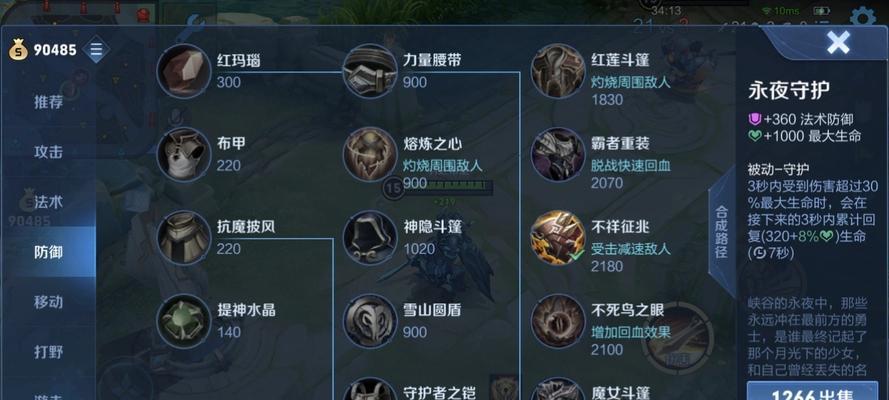Select the 布甲 cloth armor icon

click(184, 154)
